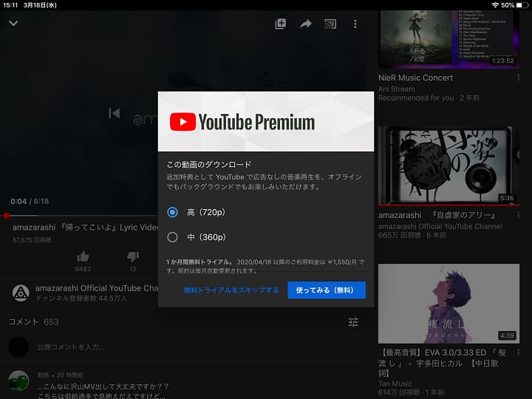This screenshot has width=532, height=399.
Task: Like the video with thumbs up
Action: 83,257
